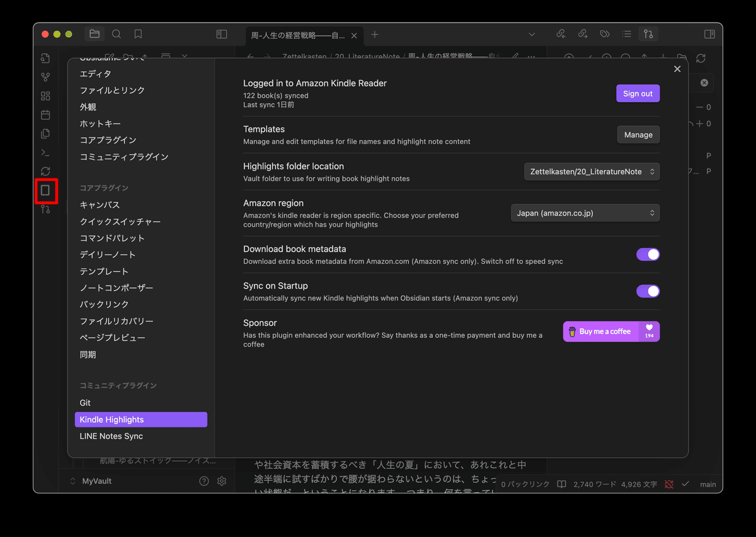Open graph view ribbon icon

45,77
